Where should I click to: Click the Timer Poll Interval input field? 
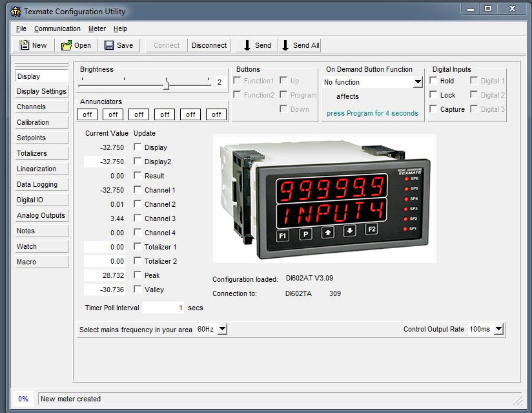(163, 308)
